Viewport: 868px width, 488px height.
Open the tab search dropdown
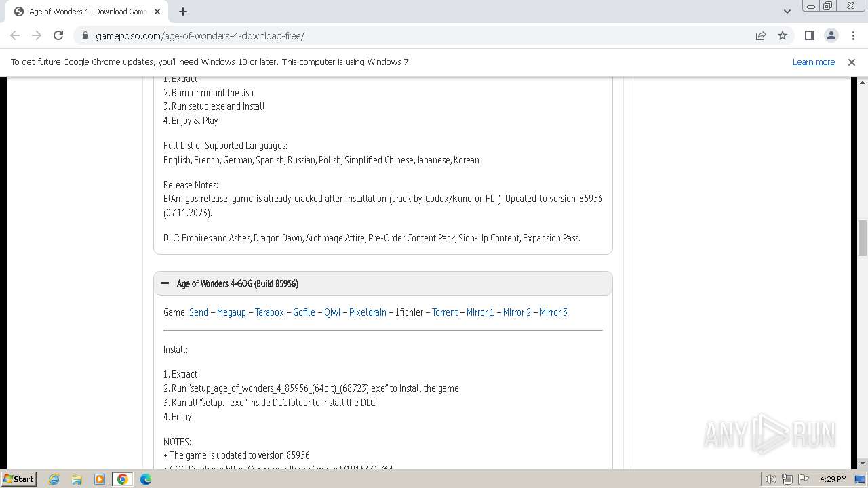point(787,12)
